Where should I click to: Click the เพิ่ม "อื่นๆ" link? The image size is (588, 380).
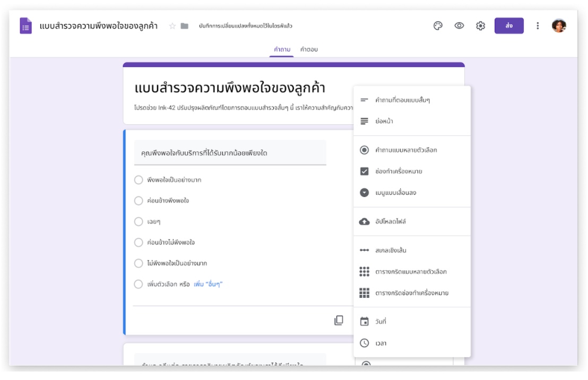(208, 284)
